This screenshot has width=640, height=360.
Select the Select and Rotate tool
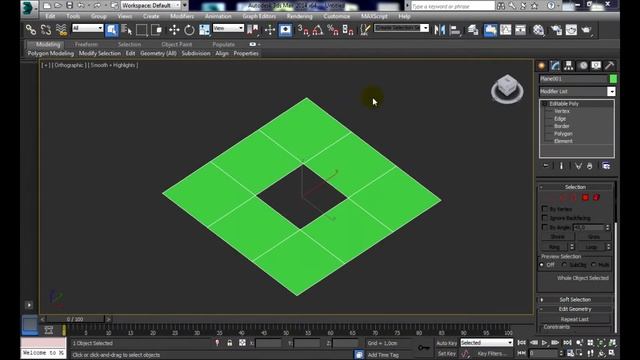189,30
